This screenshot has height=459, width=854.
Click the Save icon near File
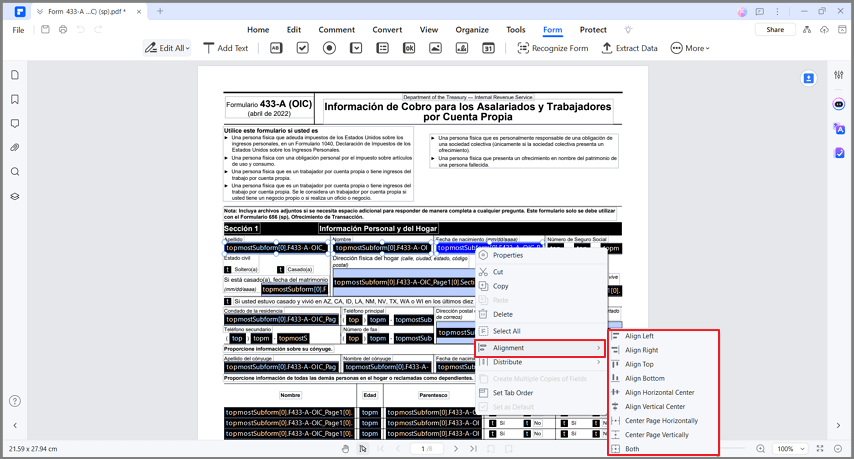[x=45, y=29]
